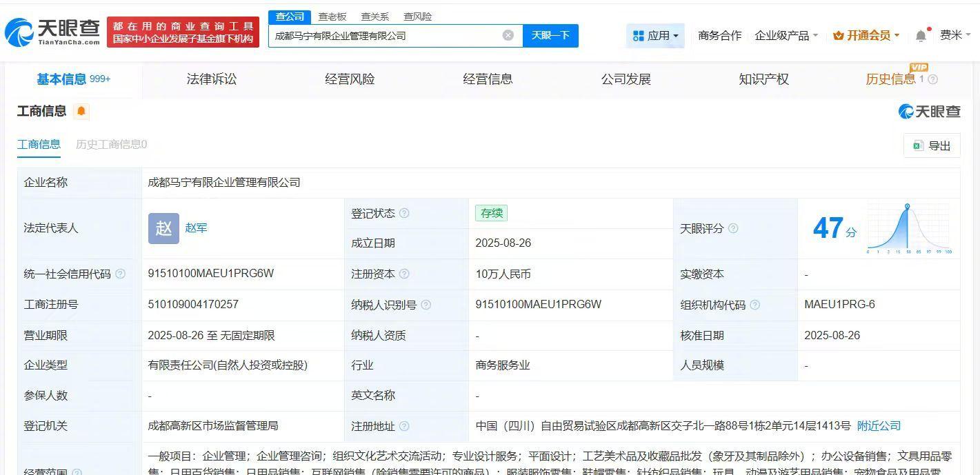The width and height of the screenshot is (980, 475).
Task: Click the 天眼一下 search button
Action: 550,35
